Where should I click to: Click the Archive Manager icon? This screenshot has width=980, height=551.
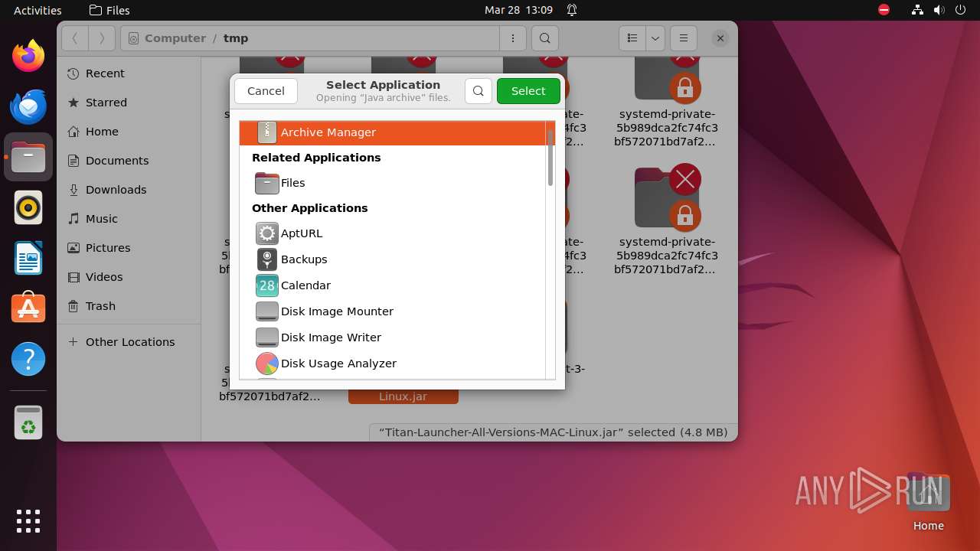[x=266, y=132]
